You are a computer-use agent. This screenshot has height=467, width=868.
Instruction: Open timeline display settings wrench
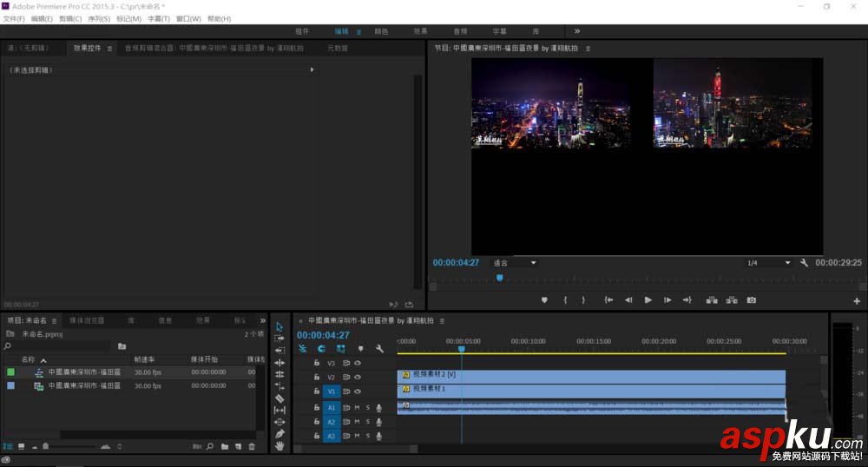(379, 348)
